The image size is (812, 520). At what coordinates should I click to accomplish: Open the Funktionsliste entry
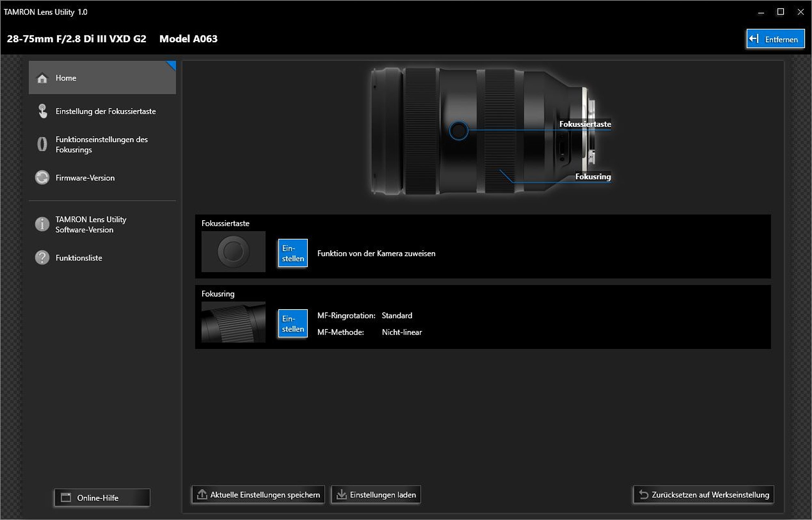[102, 258]
